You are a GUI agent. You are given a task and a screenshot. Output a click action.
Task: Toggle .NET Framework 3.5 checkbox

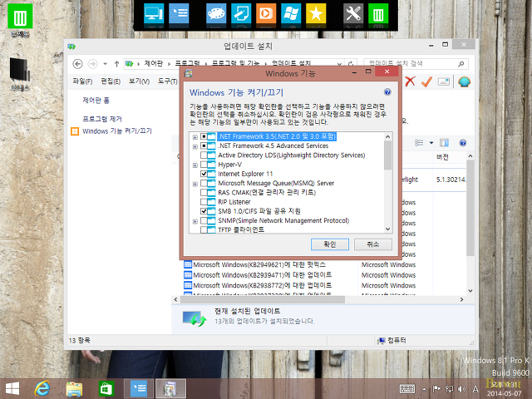click(x=204, y=136)
